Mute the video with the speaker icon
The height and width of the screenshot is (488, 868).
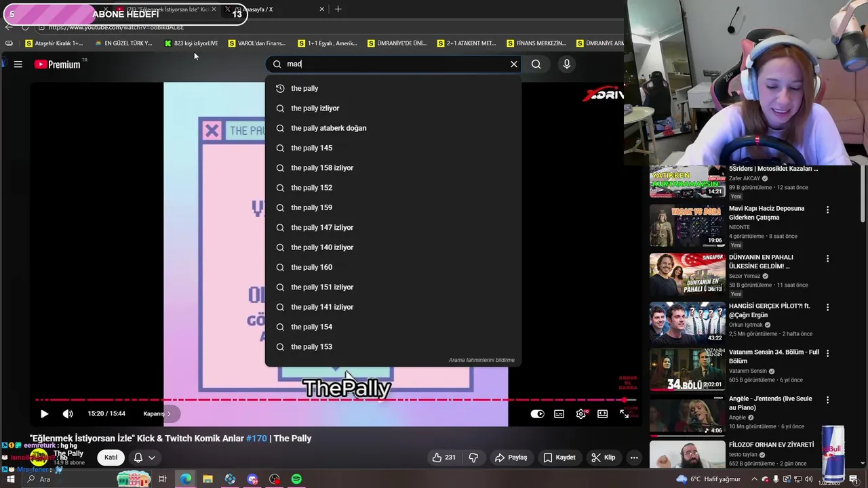(68, 413)
